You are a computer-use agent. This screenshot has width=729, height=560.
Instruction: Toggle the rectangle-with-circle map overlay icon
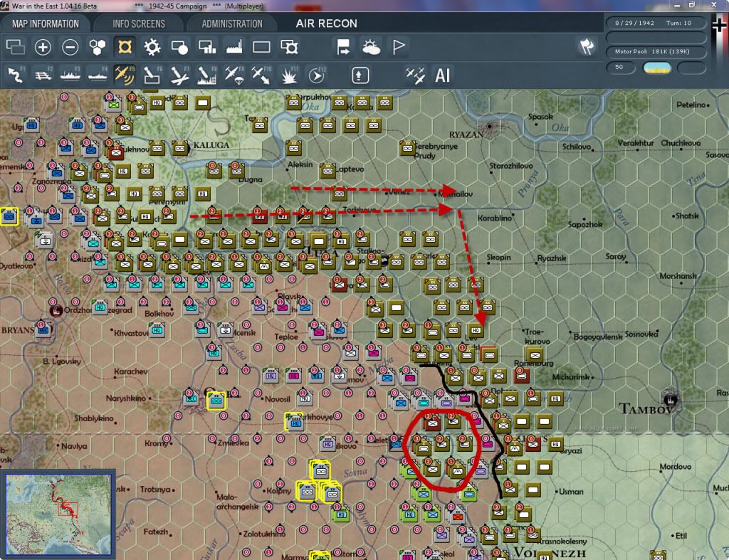tap(179, 47)
